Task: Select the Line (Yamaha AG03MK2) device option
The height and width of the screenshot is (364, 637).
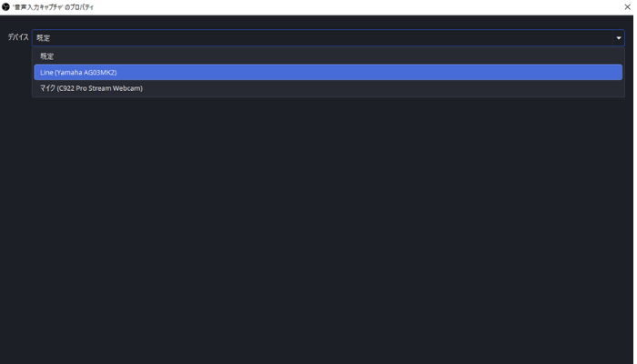Action: click(x=329, y=72)
